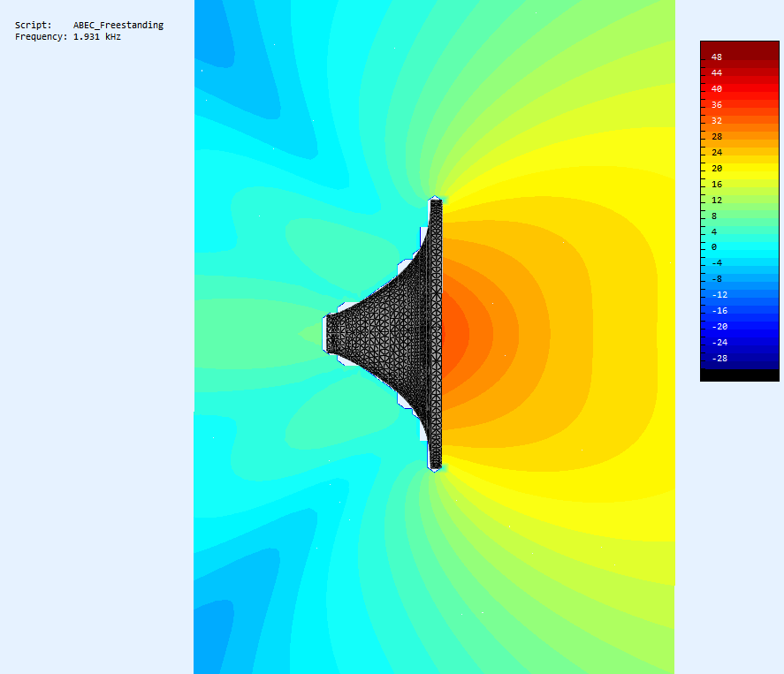Click the positive 24 legend value

coord(717,153)
